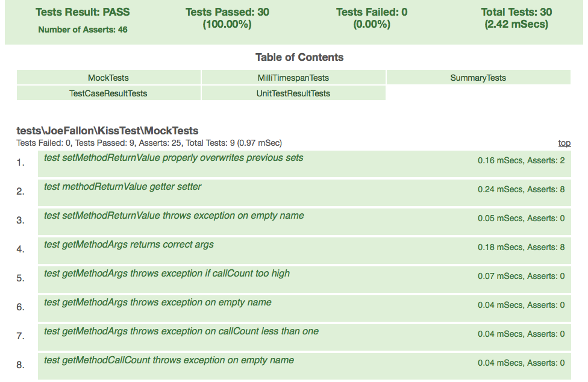
Task: Open the MockTests table of contents link
Action: click(108, 78)
